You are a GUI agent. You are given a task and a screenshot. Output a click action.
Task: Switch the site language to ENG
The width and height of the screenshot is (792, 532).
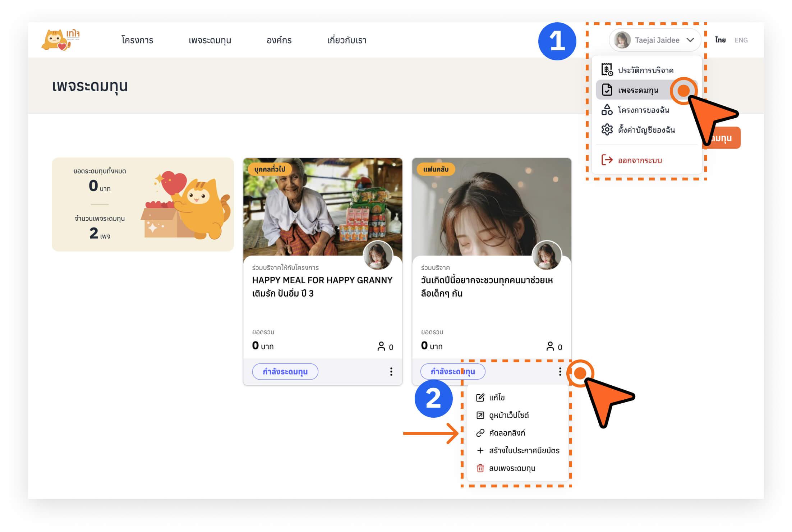(x=741, y=40)
